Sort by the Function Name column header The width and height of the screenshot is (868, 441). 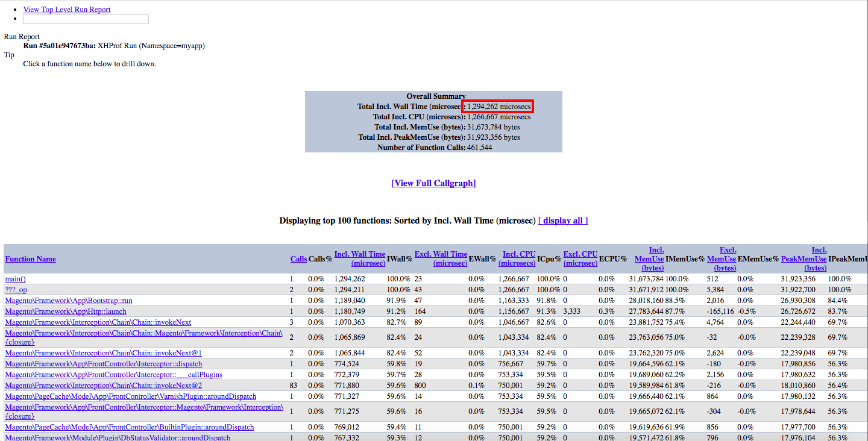pyautogui.click(x=30, y=259)
